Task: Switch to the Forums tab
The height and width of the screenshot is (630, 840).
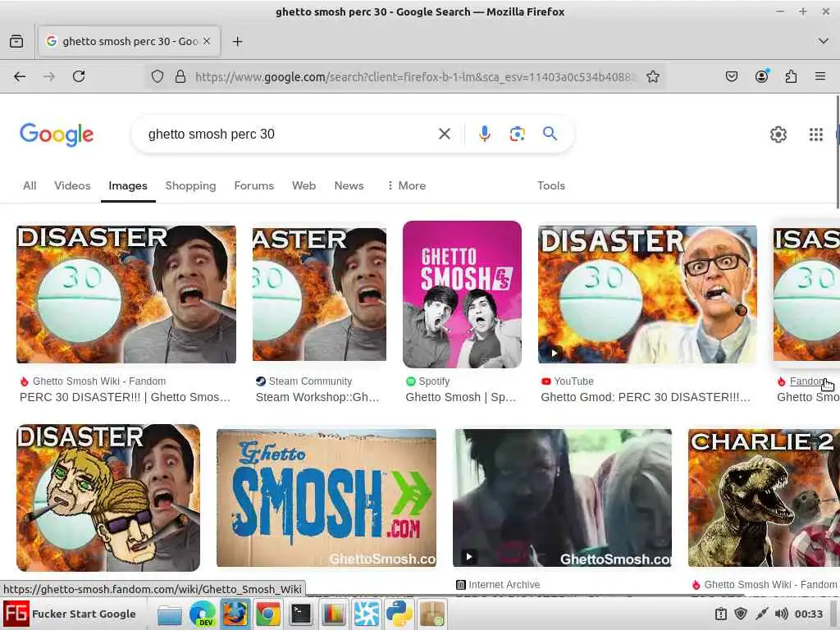Action: click(x=254, y=186)
